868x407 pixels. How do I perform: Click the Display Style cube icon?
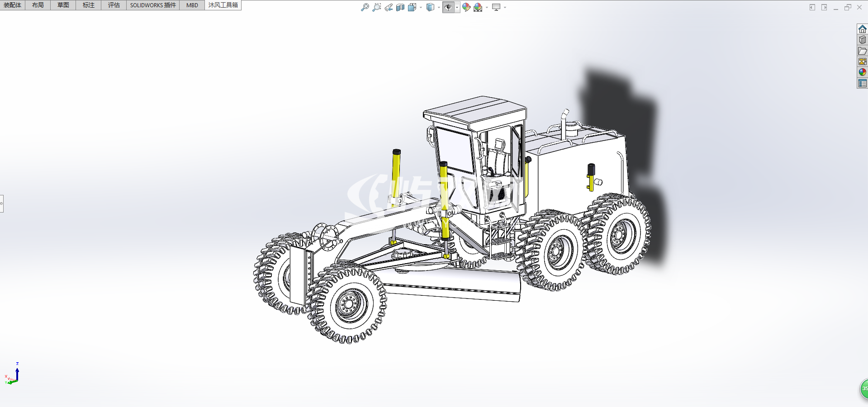click(430, 7)
